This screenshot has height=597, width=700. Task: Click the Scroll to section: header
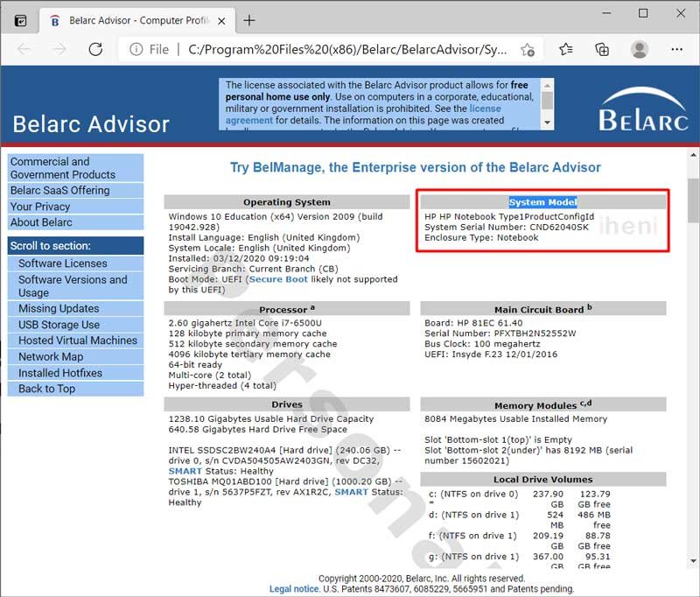[75, 246]
